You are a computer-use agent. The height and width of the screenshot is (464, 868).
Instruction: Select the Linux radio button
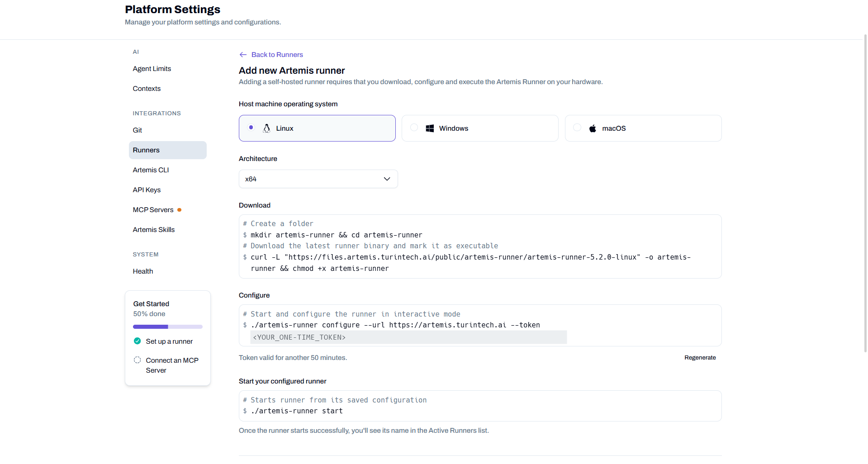pos(251,128)
